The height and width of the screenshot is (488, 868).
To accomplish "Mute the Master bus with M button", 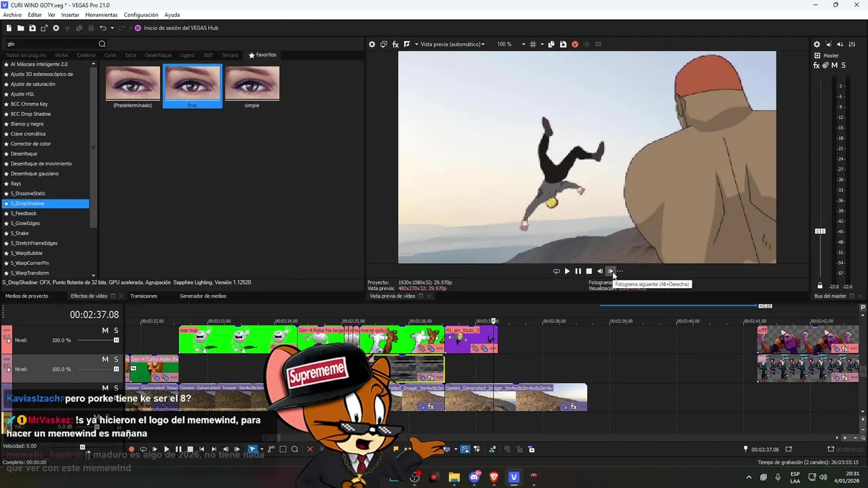I will click(x=834, y=65).
